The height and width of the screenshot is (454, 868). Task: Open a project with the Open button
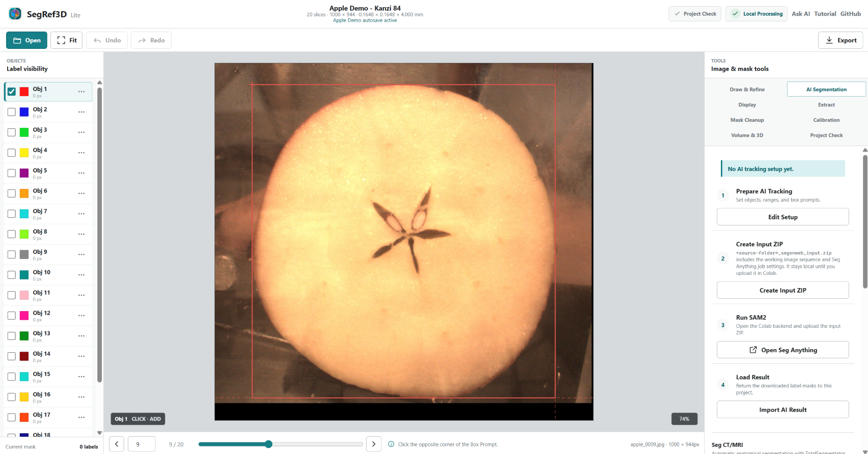click(26, 40)
